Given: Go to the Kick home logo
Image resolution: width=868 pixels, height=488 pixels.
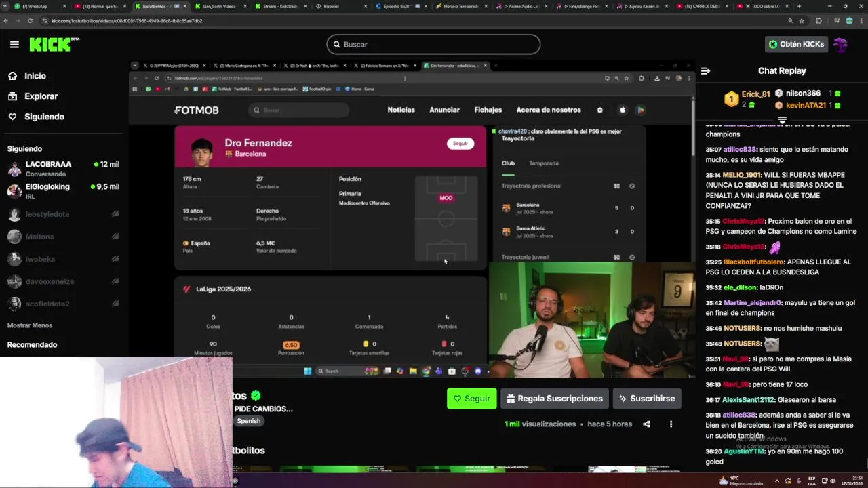Looking at the screenshot, I should (54, 44).
